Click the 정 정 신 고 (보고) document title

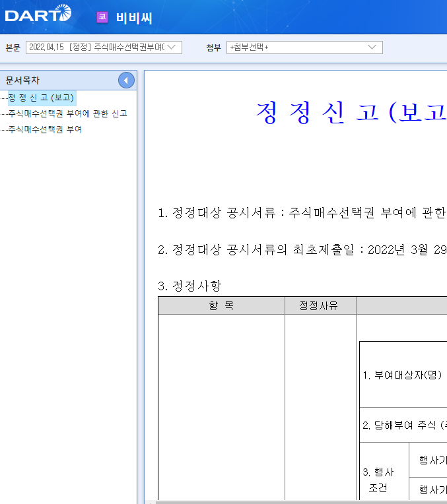[x=351, y=112]
